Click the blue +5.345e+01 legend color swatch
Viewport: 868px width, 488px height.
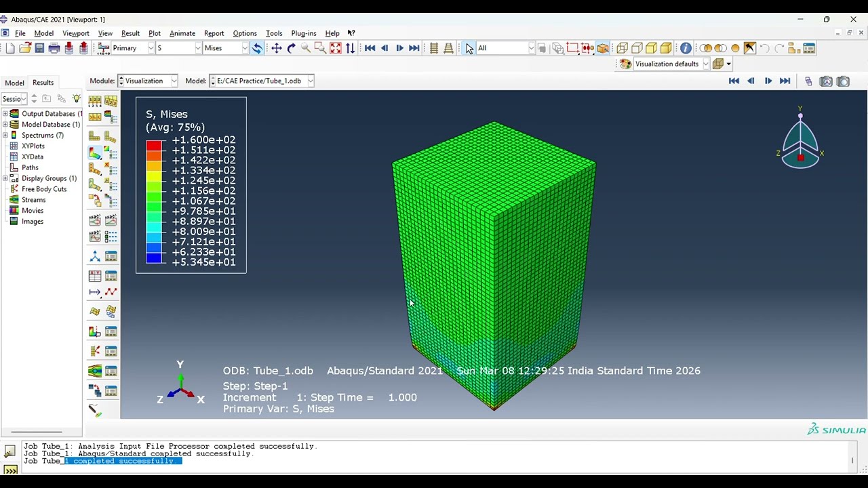pyautogui.click(x=154, y=257)
